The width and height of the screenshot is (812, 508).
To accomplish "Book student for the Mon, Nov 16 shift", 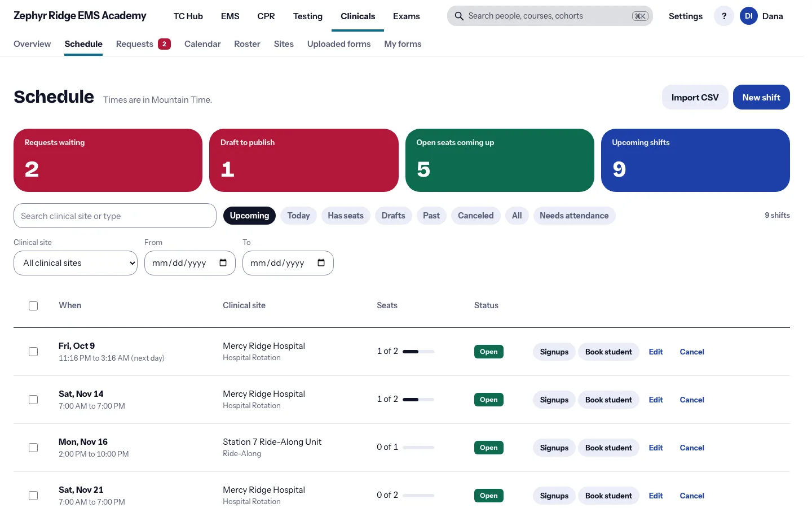I will tap(608, 448).
